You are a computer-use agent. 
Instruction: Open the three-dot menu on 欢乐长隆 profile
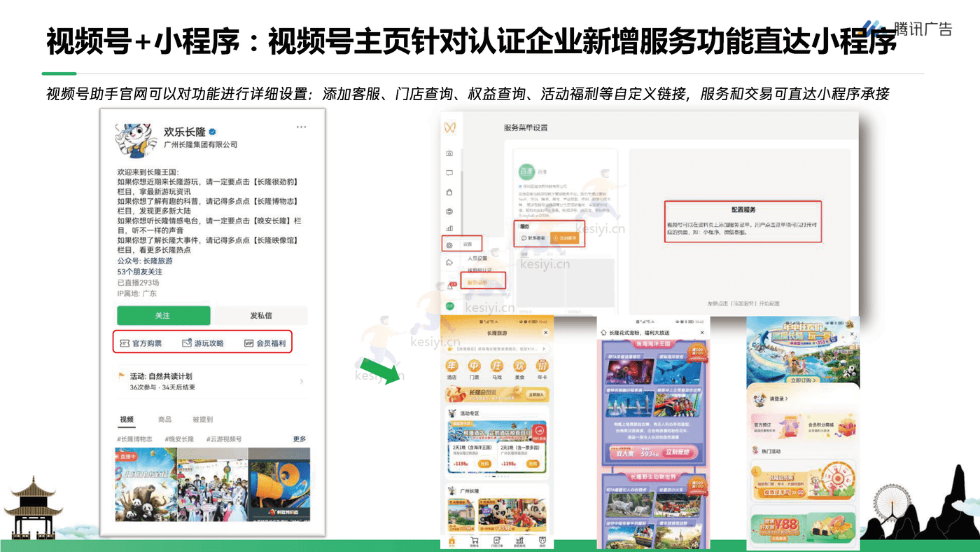(301, 127)
